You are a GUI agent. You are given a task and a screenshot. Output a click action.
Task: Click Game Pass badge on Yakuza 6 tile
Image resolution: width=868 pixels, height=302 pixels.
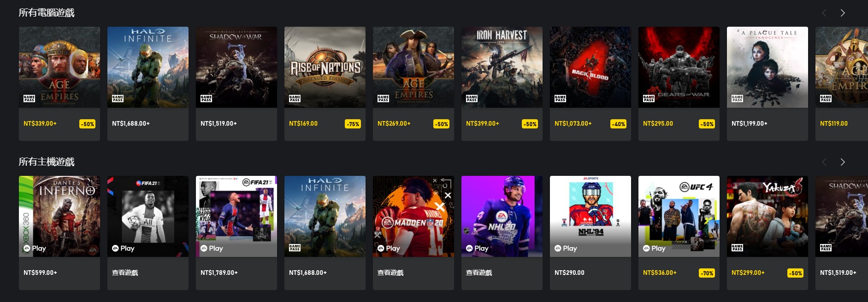pyautogui.click(x=737, y=248)
